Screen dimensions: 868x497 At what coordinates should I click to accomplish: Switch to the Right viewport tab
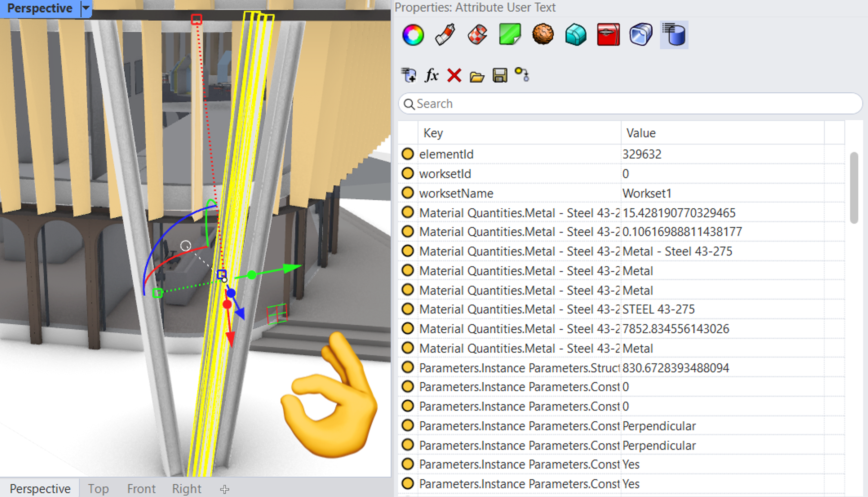[187, 488]
